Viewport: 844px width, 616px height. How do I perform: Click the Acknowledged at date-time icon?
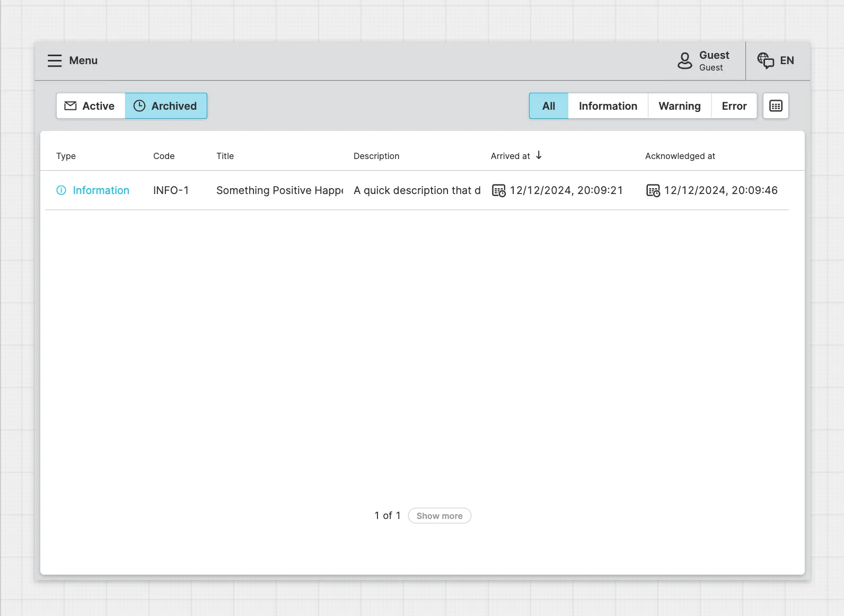pyautogui.click(x=653, y=190)
